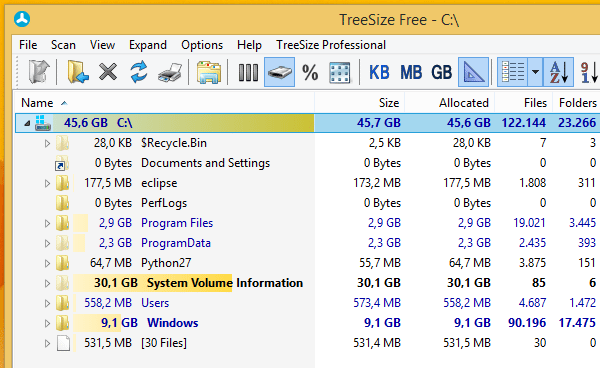Open the Options menu
Screen dimensions: 600x368
202,45
